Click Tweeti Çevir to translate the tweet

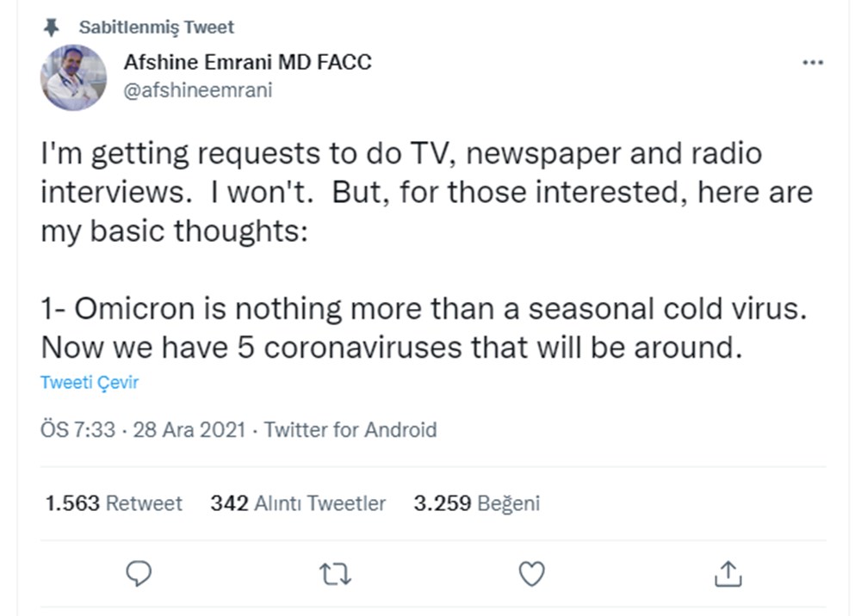90,383
